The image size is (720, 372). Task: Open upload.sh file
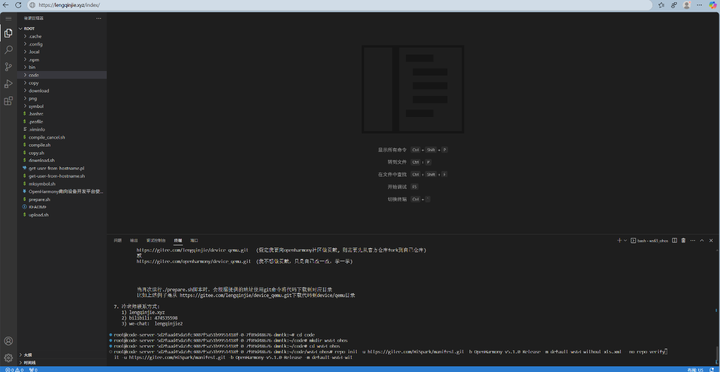(x=62, y=215)
